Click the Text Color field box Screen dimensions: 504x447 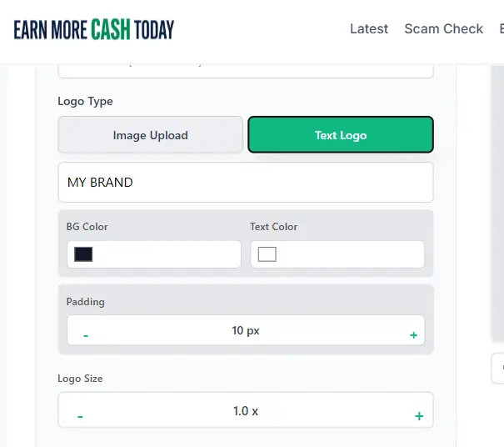point(350,254)
